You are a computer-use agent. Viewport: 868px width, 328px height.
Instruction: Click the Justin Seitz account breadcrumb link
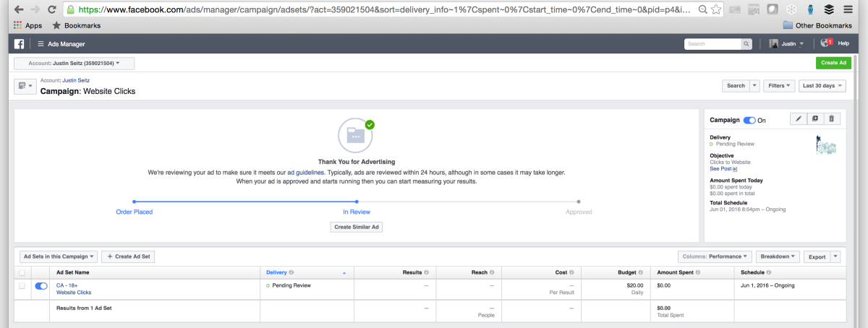pyautogui.click(x=77, y=80)
